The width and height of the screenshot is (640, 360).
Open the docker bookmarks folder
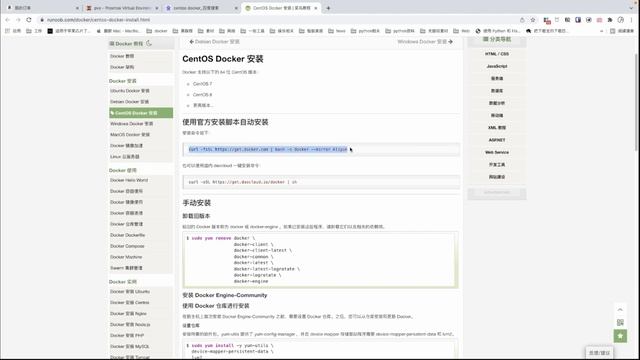click(157, 31)
